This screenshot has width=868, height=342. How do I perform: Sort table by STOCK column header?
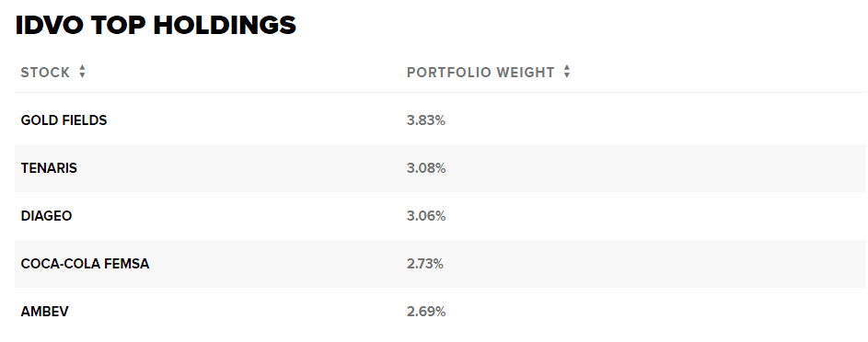pos(45,73)
